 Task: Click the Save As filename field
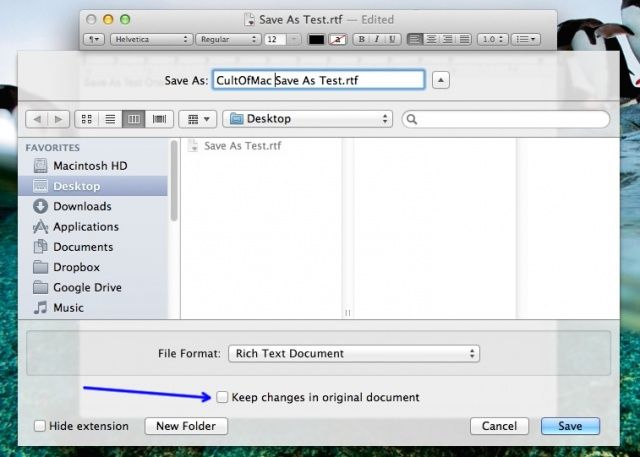318,80
